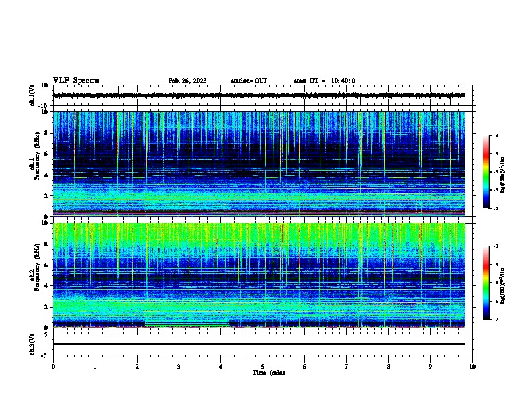The width and height of the screenshot is (532, 411).
Task: Click the ch.2 color bar log(PSD) unit label
Action: tap(503, 286)
